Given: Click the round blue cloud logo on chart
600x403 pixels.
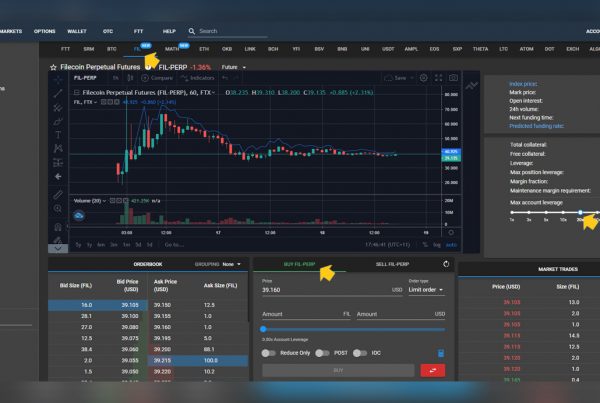Looking at the screenshot, I should click(x=79, y=216).
